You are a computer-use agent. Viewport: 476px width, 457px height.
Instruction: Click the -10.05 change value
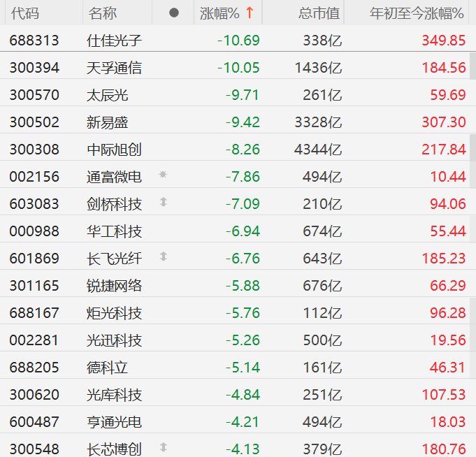pyautogui.click(x=238, y=68)
